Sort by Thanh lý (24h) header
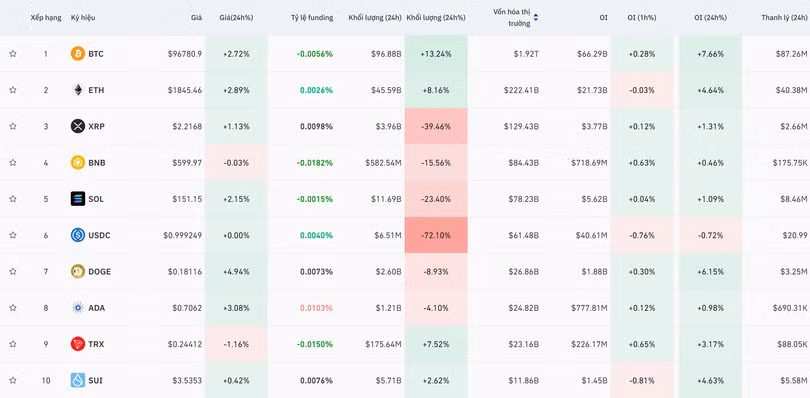The height and width of the screenshot is (398, 810). coord(784,18)
